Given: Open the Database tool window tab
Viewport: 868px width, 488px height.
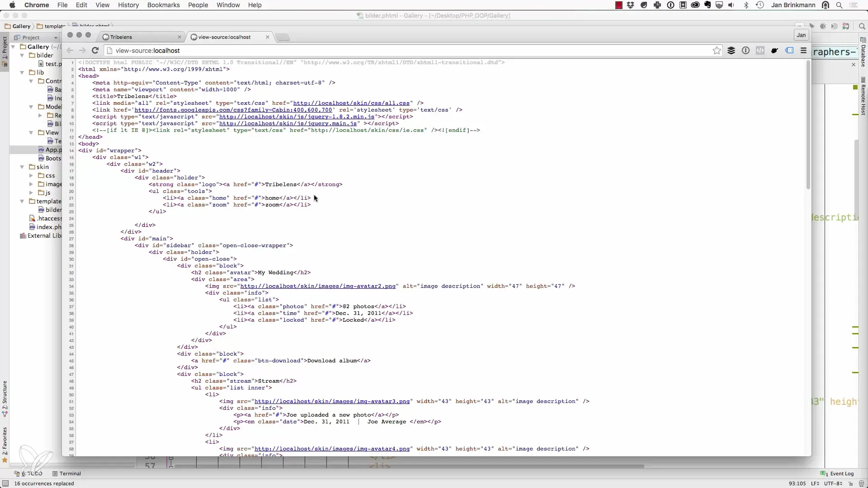Looking at the screenshot, I should coord(863,53).
